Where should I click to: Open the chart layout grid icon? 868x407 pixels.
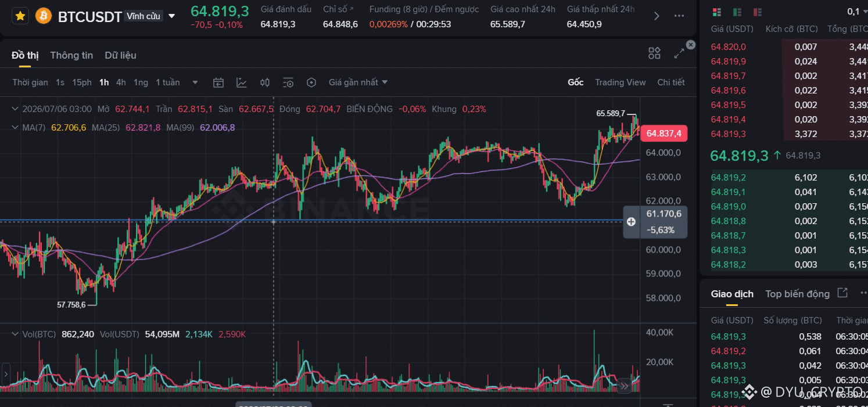point(654,53)
